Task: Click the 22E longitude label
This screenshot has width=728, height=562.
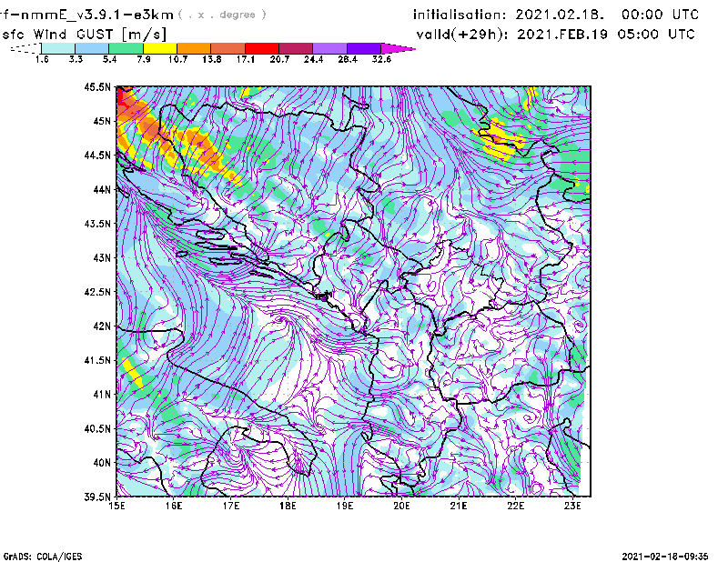Action: 516,506
